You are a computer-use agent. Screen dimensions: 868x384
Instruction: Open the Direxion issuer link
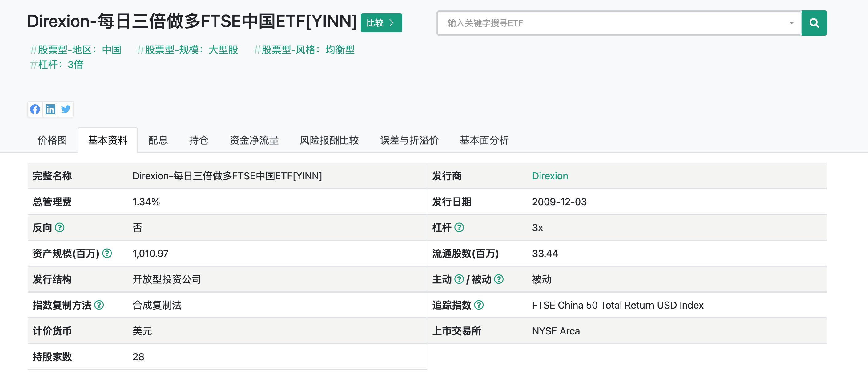tap(550, 175)
